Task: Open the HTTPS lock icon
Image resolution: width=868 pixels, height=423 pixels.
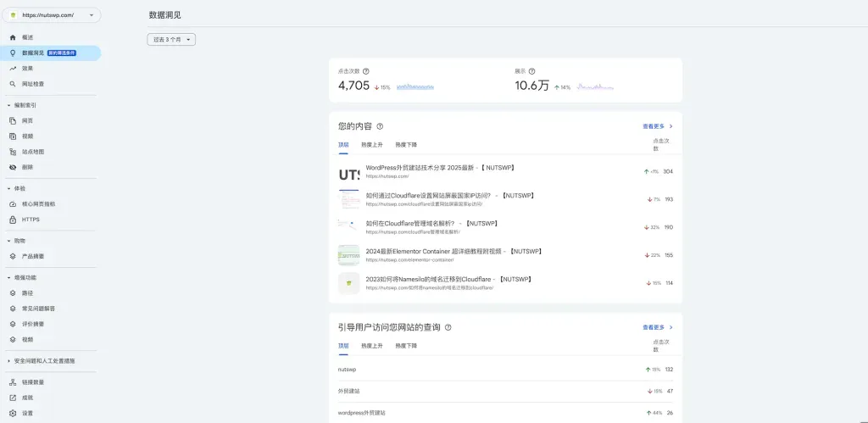Action: point(13,220)
